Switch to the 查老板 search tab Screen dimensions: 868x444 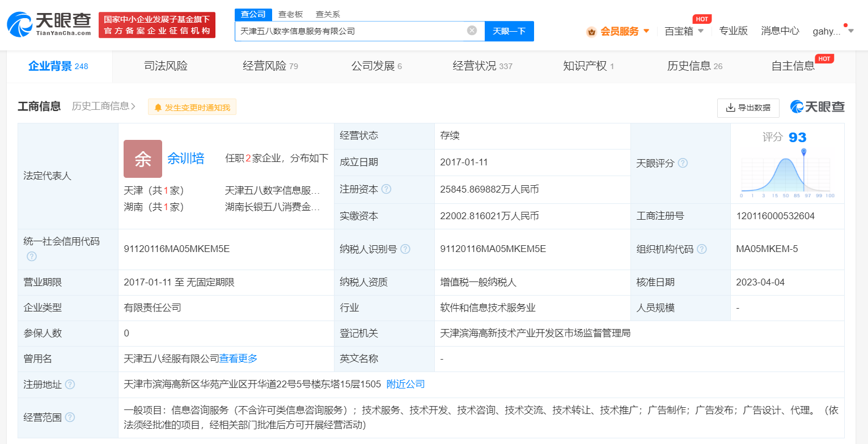coord(290,14)
